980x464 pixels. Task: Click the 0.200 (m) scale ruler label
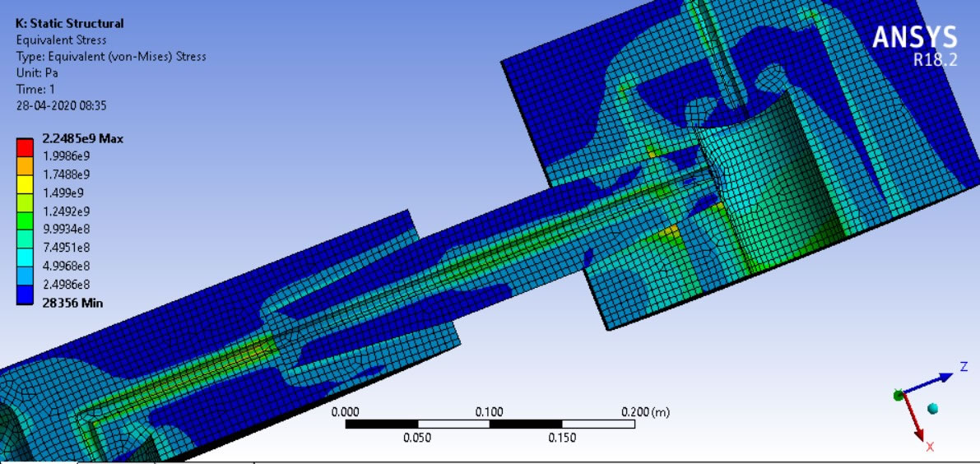(646, 411)
